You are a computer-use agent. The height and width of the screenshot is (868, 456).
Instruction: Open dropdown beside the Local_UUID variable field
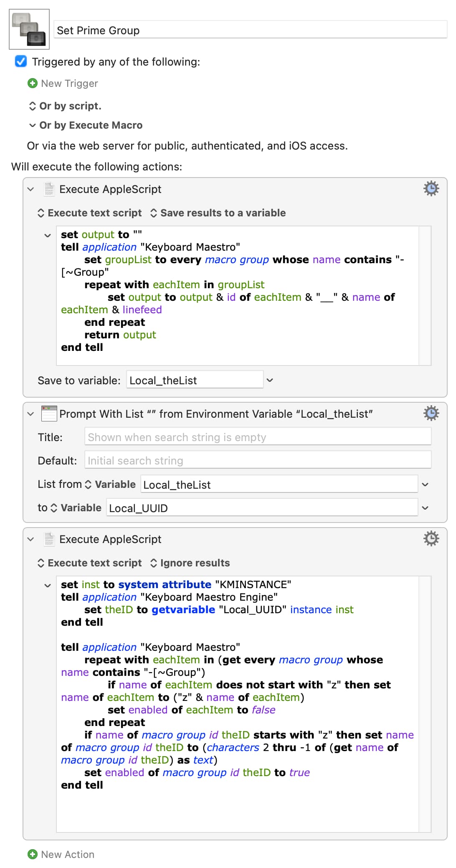[x=425, y=508]
